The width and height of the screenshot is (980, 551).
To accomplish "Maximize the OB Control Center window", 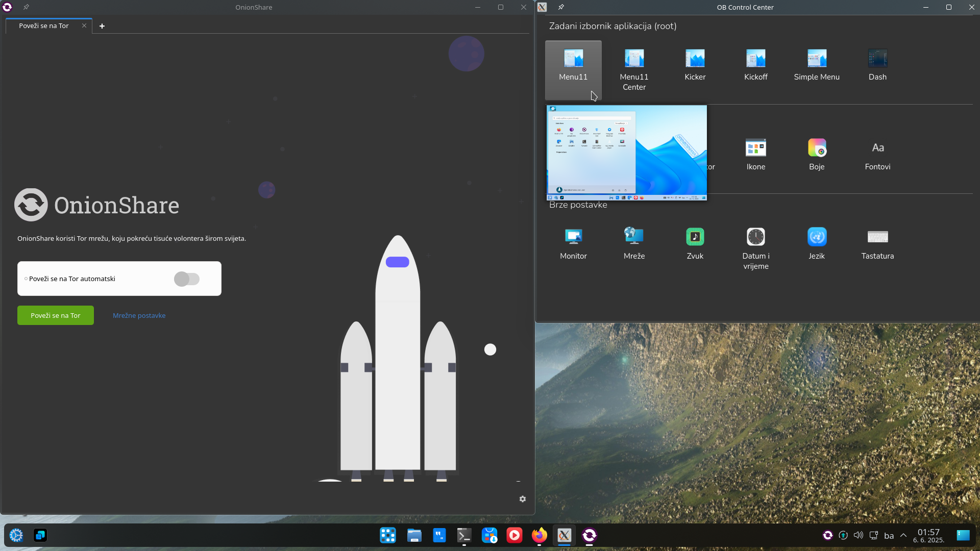I will [949, 7].
